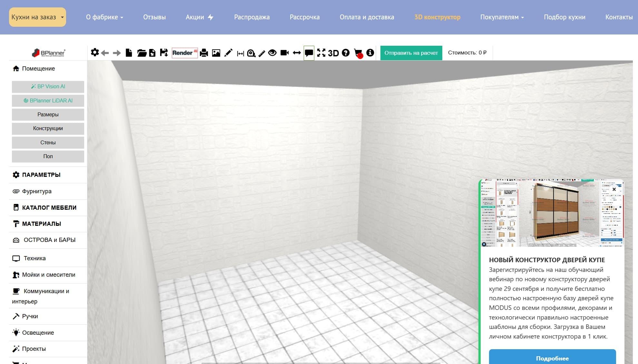Click Отправить на расчет button
Screen dimensions: 638x364
[411, 53]
